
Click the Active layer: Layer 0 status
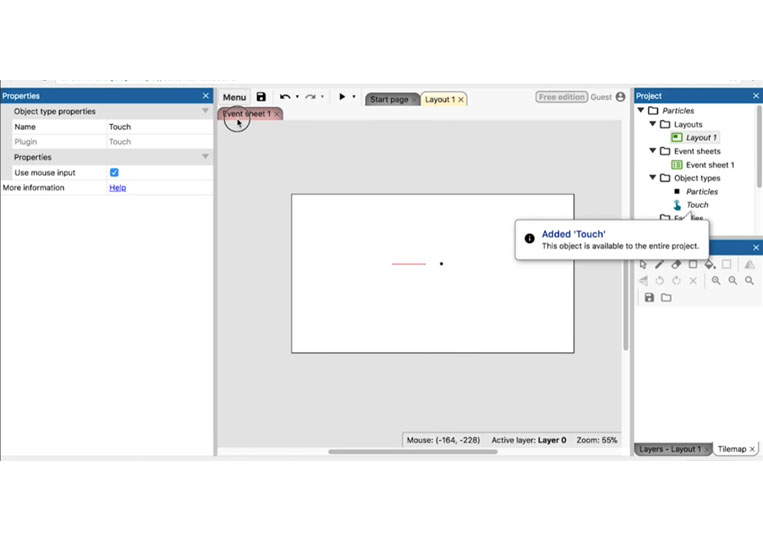pos(528,440)
